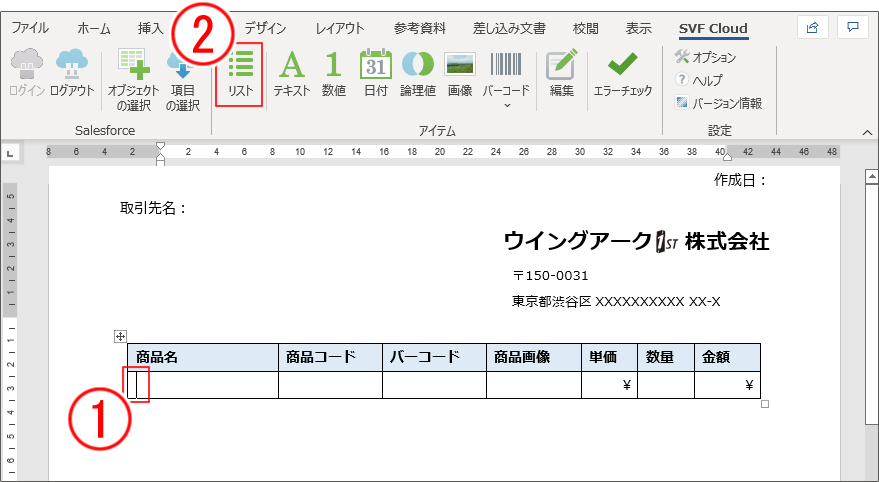The width and height of the screenshot is (879, 482).
Task: Click the empty cell under 商品コード
Action: click(x=331, y=385)
